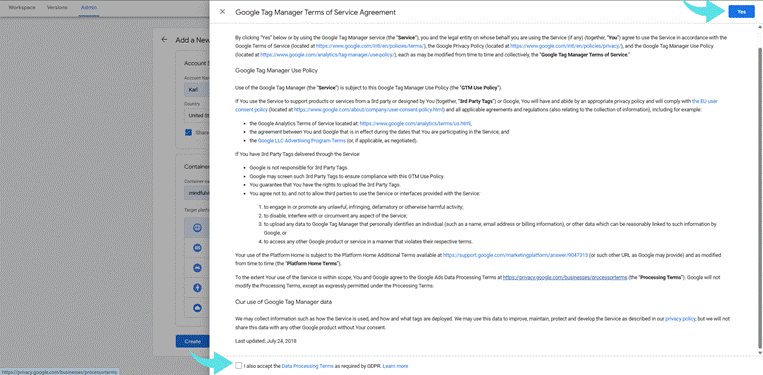
Task: Open the user-consent-policy.html URL link
Action: pos(369,110)
